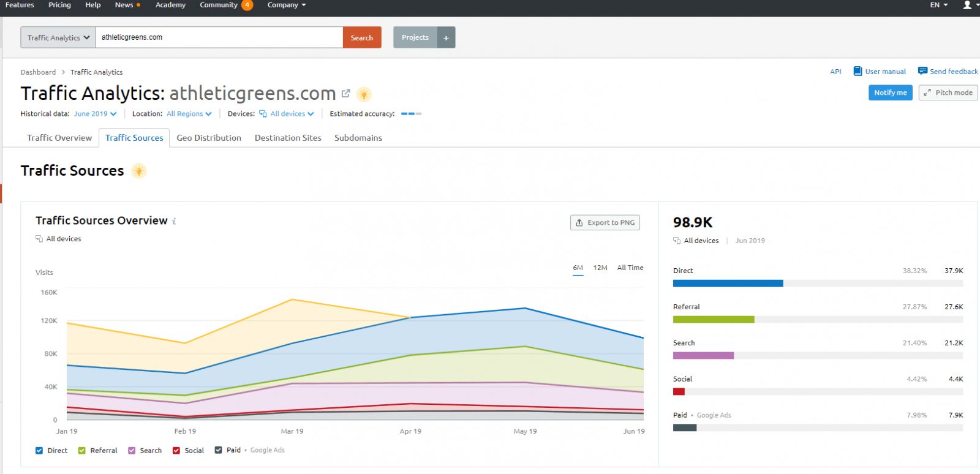Expand the All devices filter dropdown

pos(292,114)
